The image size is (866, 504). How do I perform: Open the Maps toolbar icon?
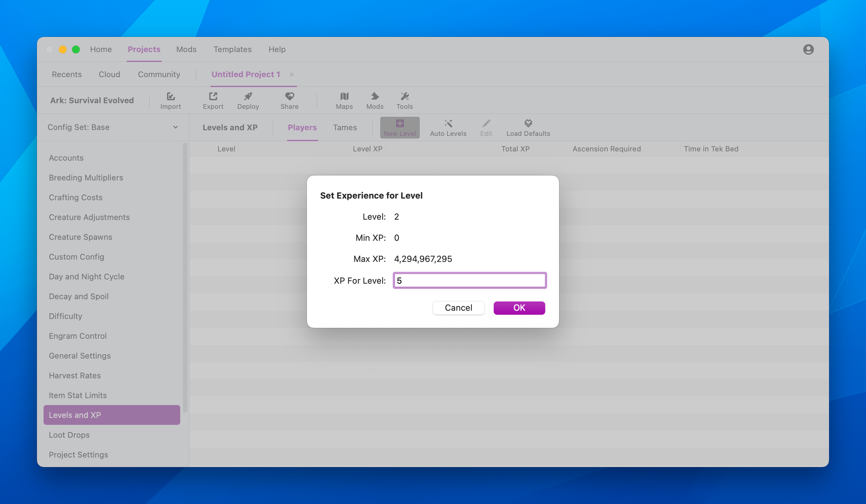point(344,97)
